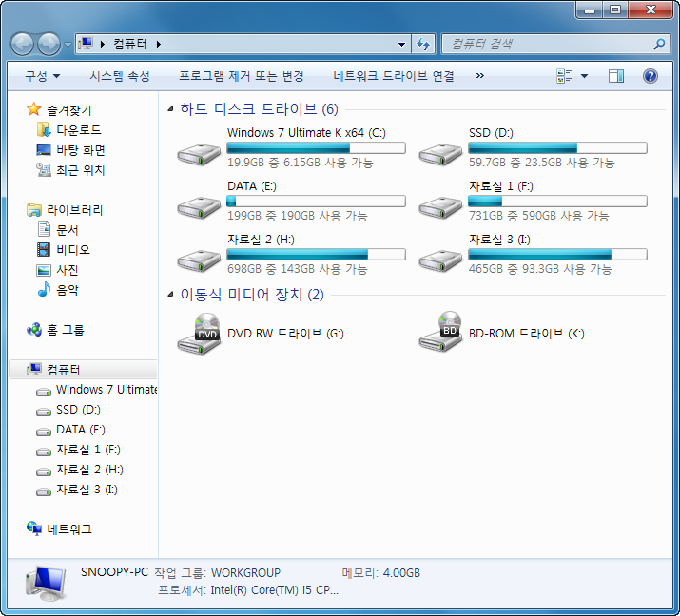Click the computer icon in the details pane
680x616 pixels.
[46, 584]
